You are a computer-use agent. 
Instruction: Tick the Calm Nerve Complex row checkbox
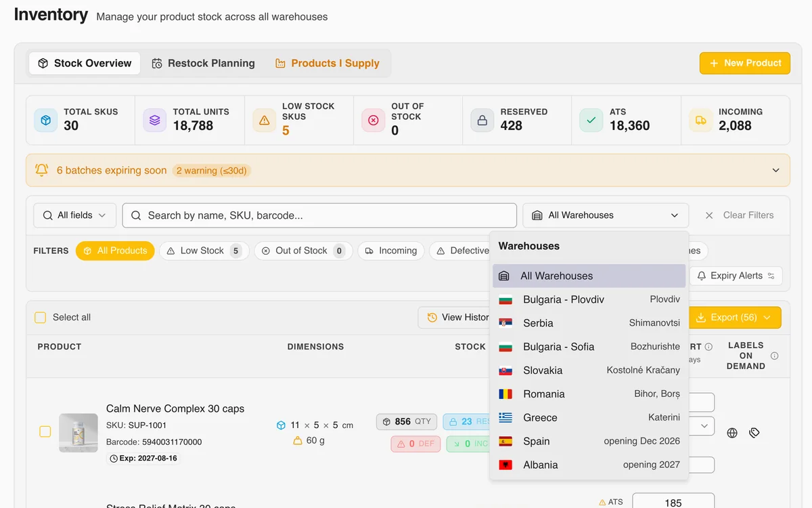click(45, 431)
